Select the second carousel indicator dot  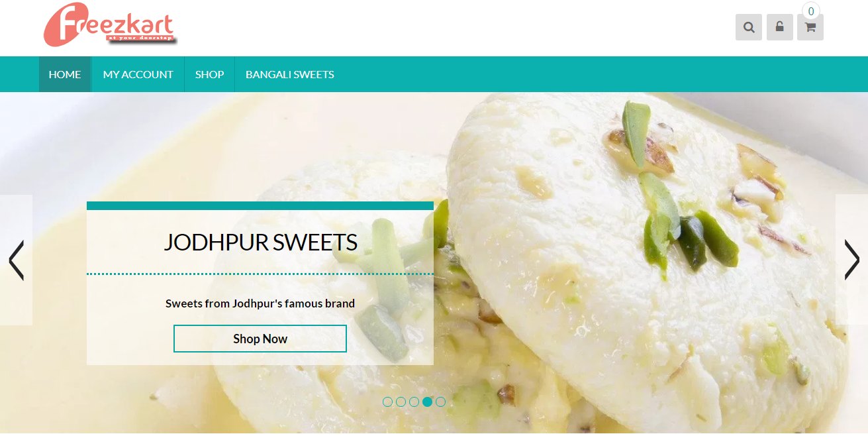tap(401, 402)
